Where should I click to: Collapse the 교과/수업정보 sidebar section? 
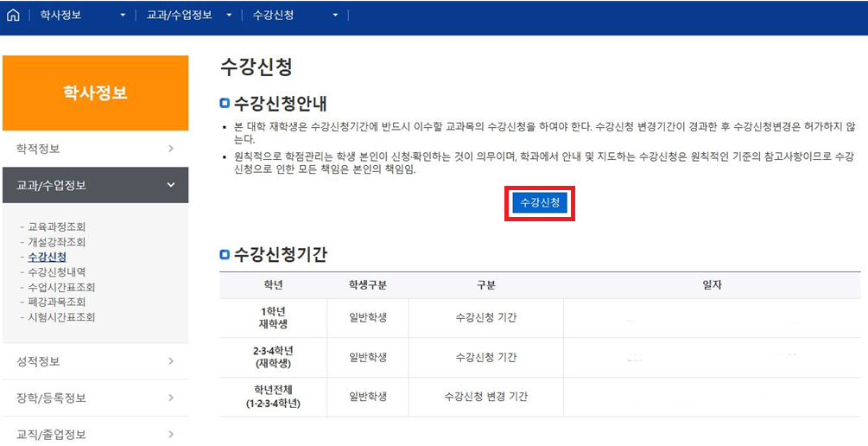[x=95, y=185]
